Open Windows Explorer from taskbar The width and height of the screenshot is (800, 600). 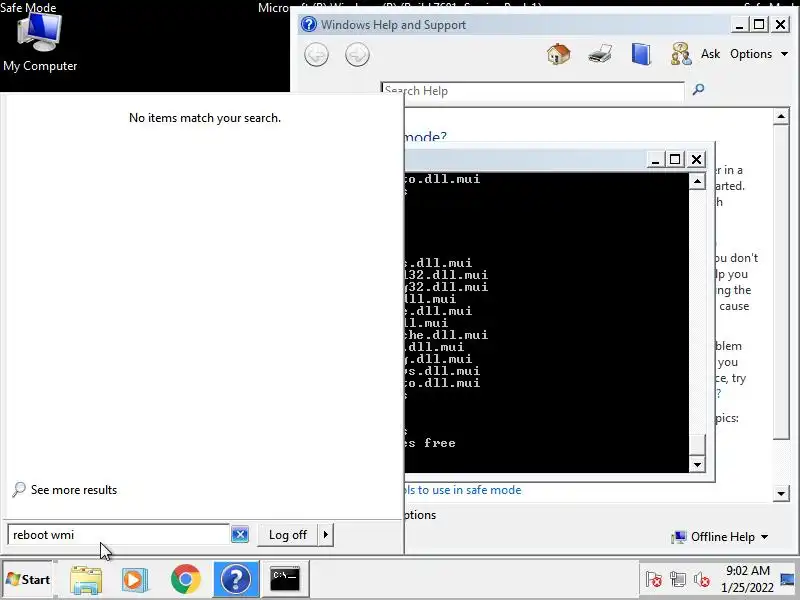pos(86,580)
